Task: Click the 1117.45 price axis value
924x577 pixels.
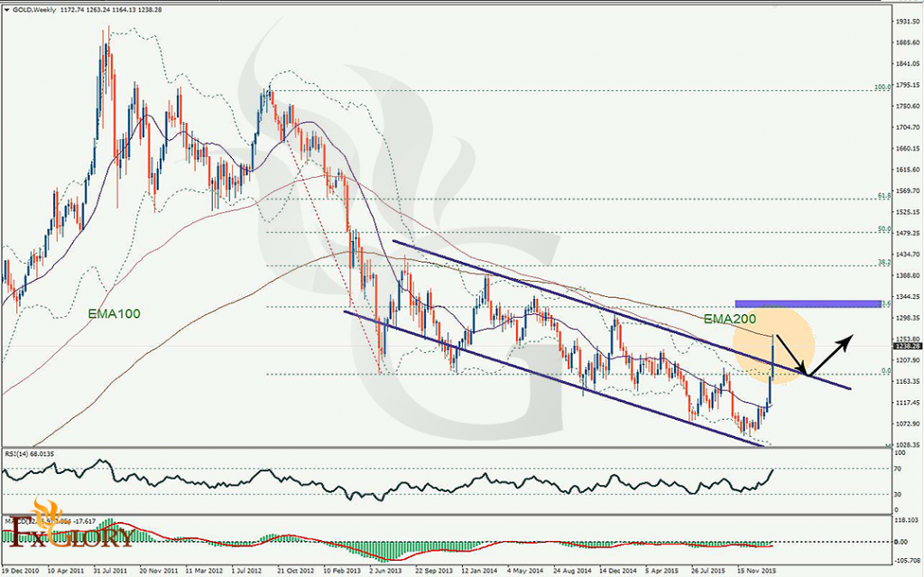Action: click(x=908, y=403)
